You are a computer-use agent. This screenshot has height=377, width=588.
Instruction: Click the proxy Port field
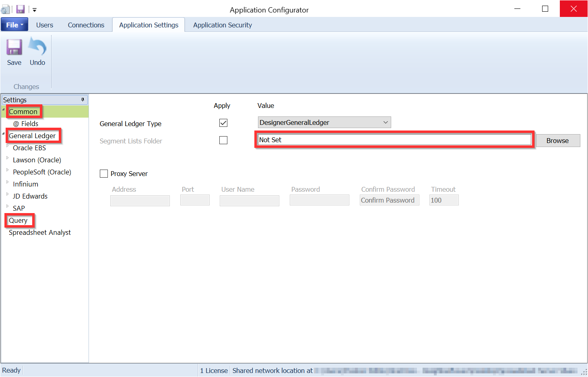(195, 200)
